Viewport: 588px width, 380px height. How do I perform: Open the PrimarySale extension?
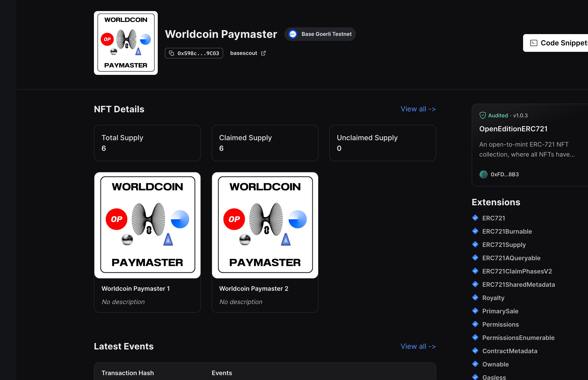(500, 311)
